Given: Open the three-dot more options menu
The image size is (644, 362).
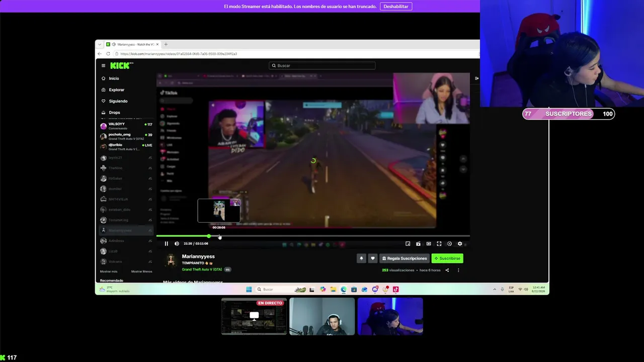Looking at the screenshot, I should point(458,270).
